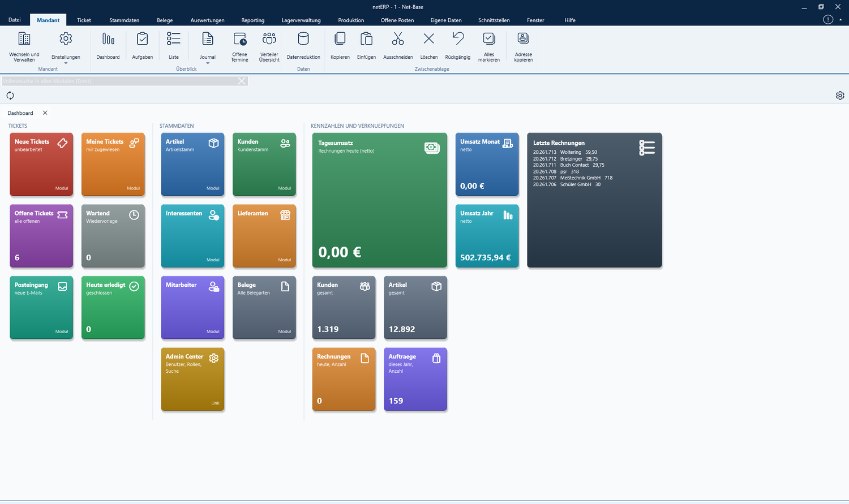
Task: Click the Ausschneiden scissors icon
Action: pyautogui.click(x=398, y=39)
